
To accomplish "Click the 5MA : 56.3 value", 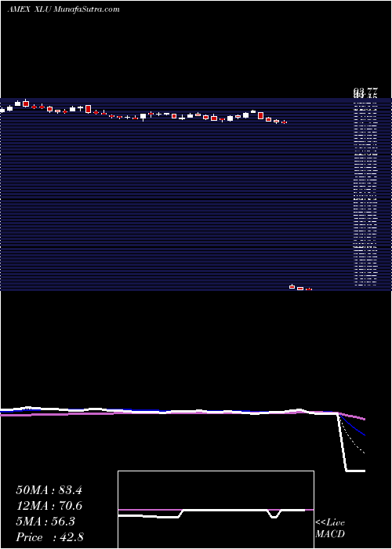I will (45, 522).
